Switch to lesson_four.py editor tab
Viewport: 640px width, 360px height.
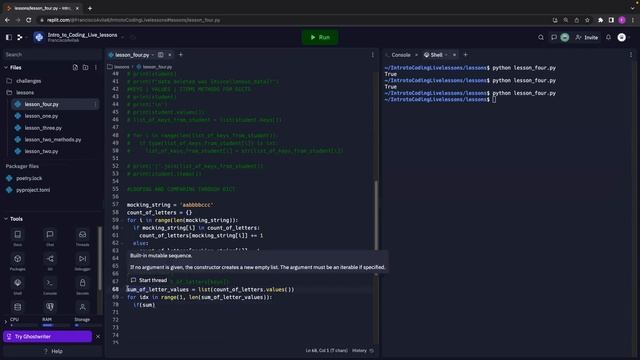(132, 55)
